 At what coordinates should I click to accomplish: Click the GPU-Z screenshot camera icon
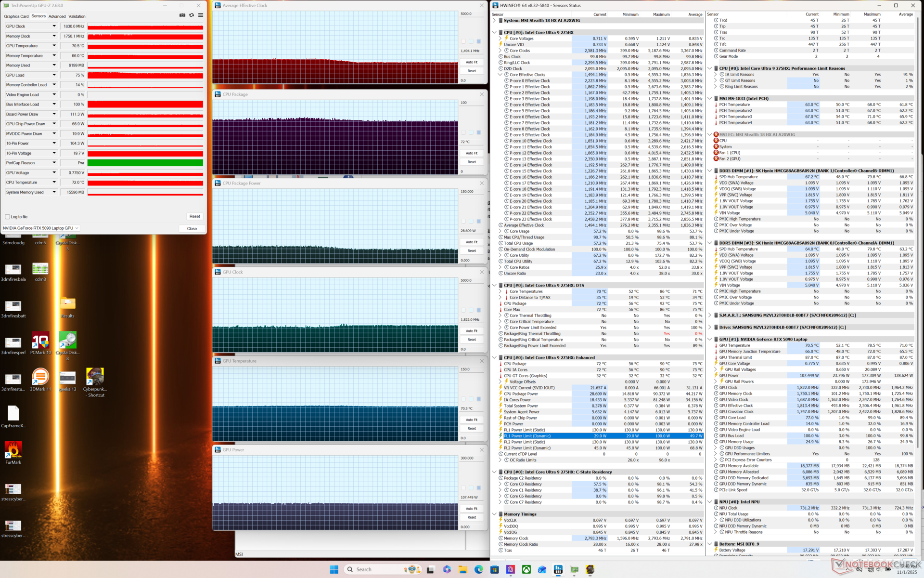pyautogui.click(x=182, y=15)
